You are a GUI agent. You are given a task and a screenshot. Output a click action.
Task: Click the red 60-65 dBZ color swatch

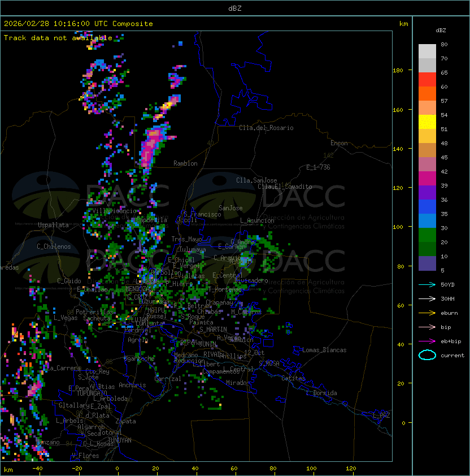coord(427,80)
